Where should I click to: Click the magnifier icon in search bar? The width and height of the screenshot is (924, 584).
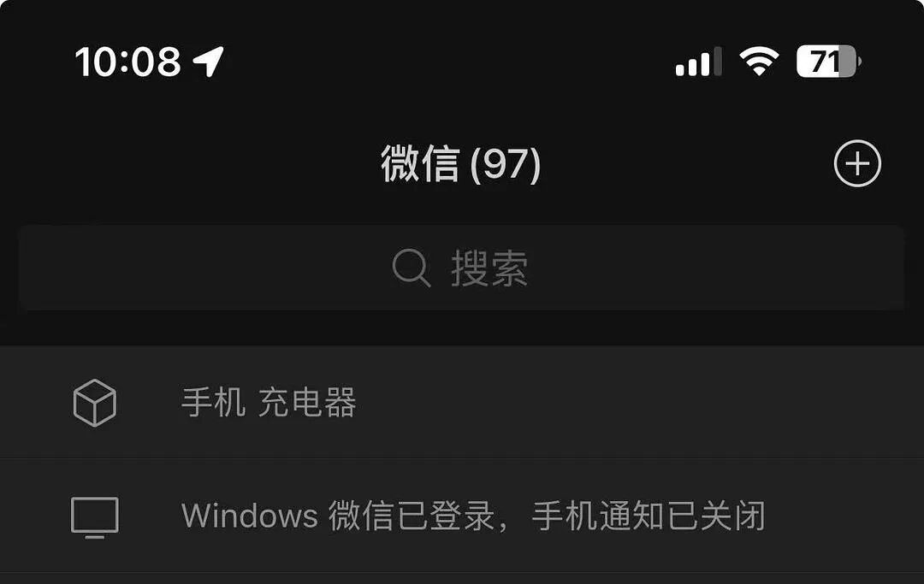[x=411, y=268]
